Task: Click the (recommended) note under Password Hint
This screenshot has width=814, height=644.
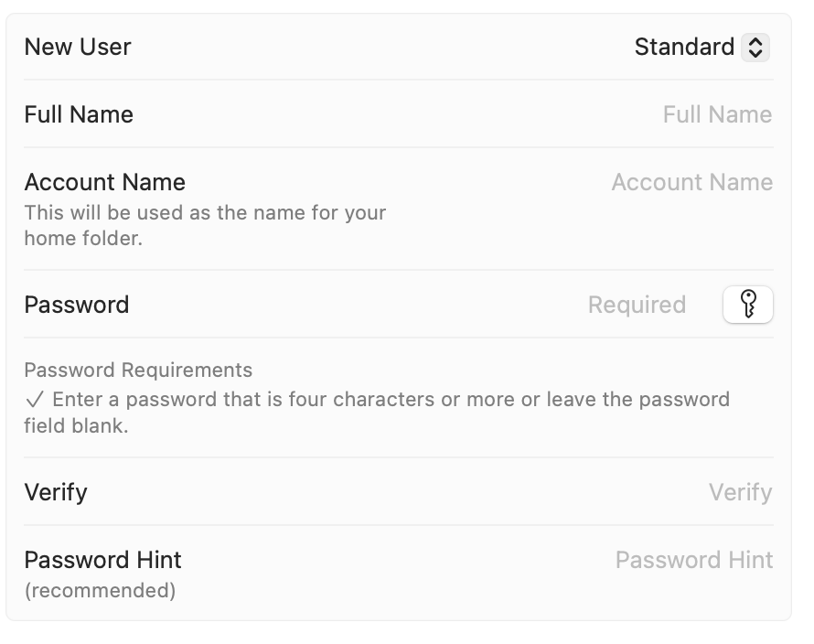Action: [x=100, y=591]
